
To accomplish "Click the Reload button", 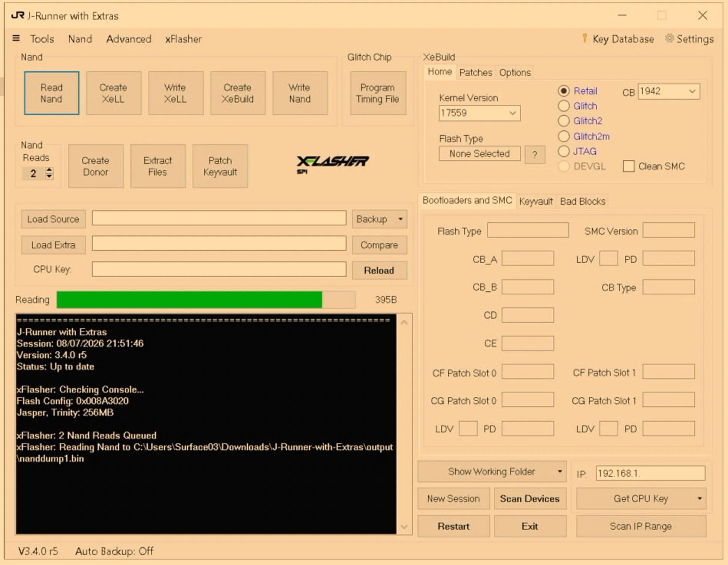I will click(x=379, y=270).
